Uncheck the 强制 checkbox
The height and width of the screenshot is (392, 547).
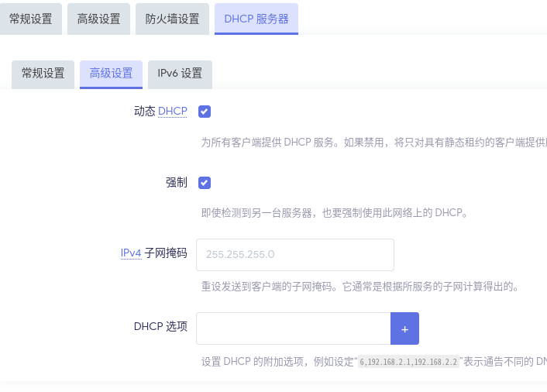point(205,183)
